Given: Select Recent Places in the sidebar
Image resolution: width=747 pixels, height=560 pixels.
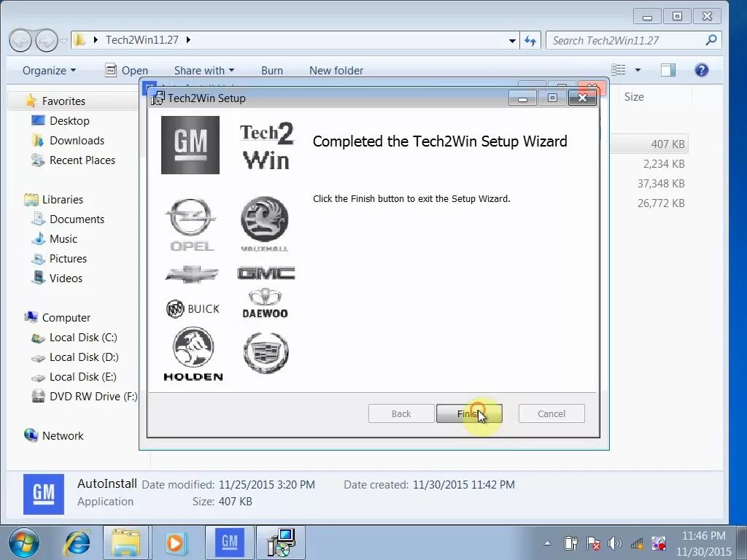Looking at the screenshot, I should pyautogui.click(x=82, y=160).
